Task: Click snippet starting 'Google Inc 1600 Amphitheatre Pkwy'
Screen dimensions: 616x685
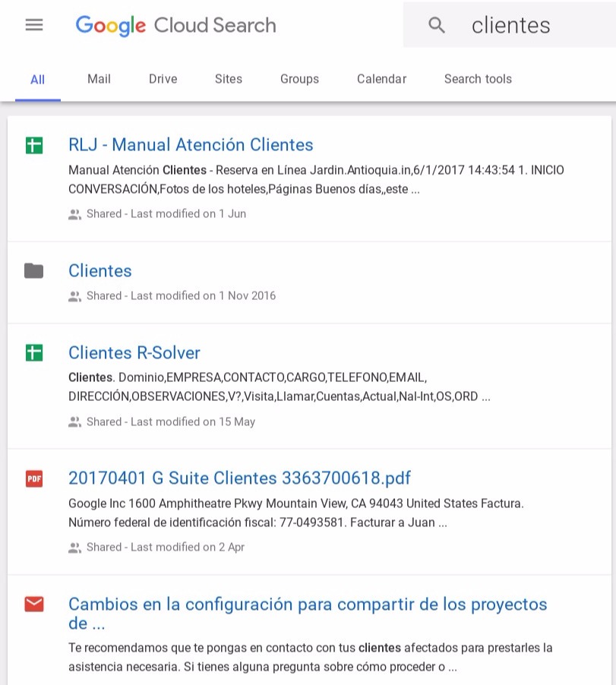Action: 296,513
